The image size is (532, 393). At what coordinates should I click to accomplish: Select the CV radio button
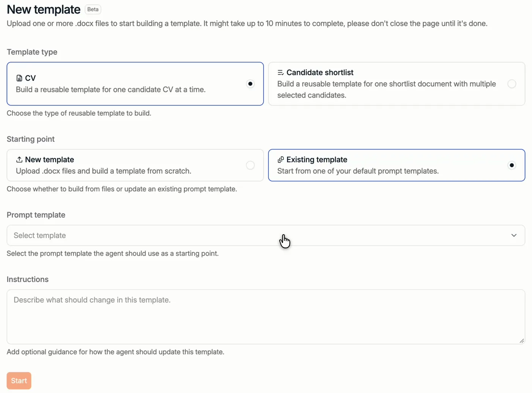250,84
